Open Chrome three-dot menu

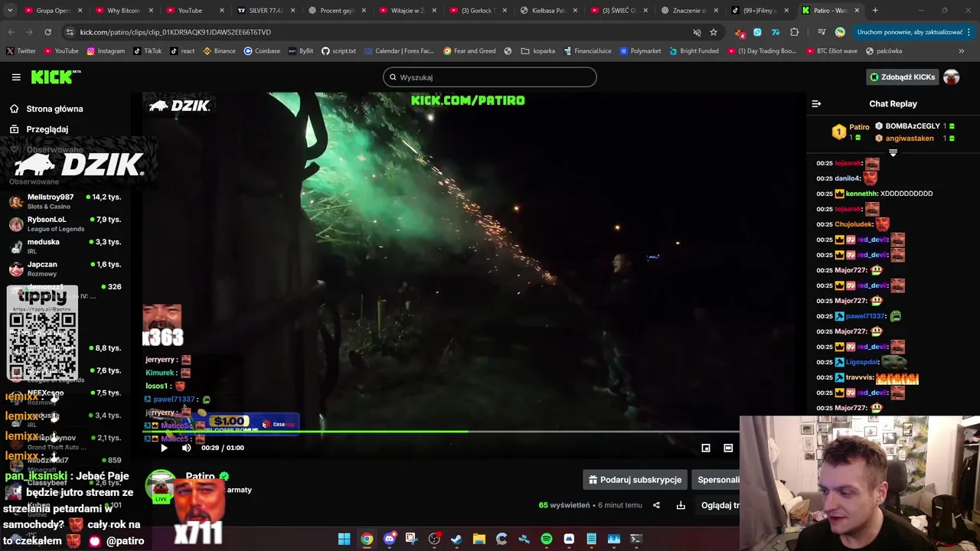[969, 32]
